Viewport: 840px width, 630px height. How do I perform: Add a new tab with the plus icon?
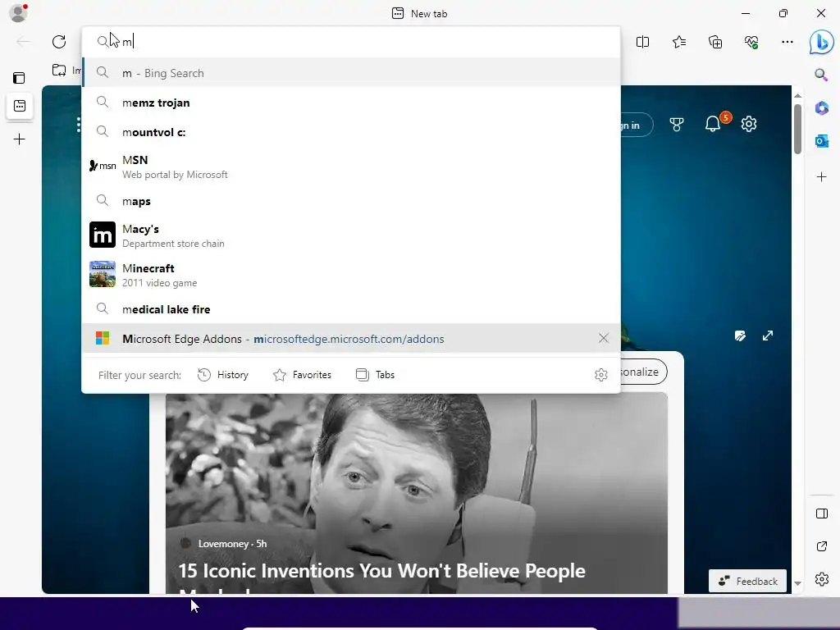click(20, 139)
